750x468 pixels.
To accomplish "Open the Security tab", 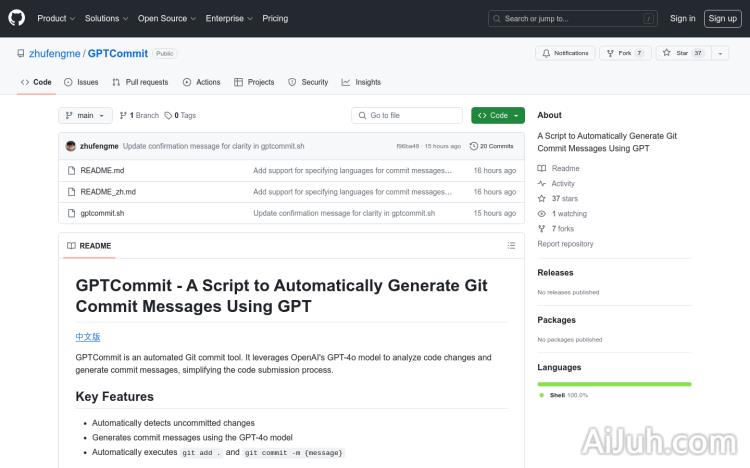I will point(308,82).
